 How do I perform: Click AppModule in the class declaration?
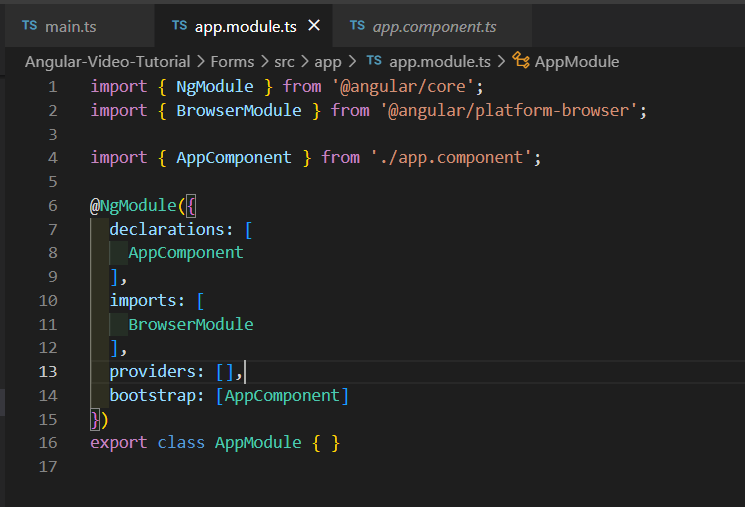tap(258, 443)
